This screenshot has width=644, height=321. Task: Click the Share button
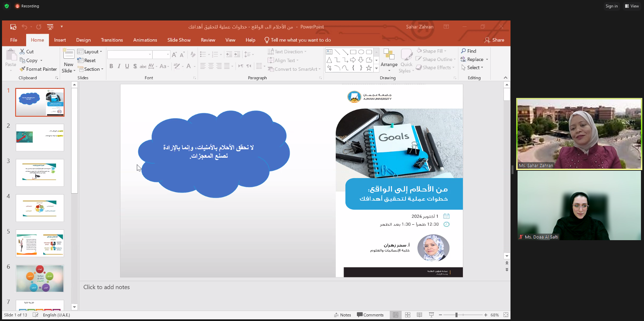tap(494, 40)
